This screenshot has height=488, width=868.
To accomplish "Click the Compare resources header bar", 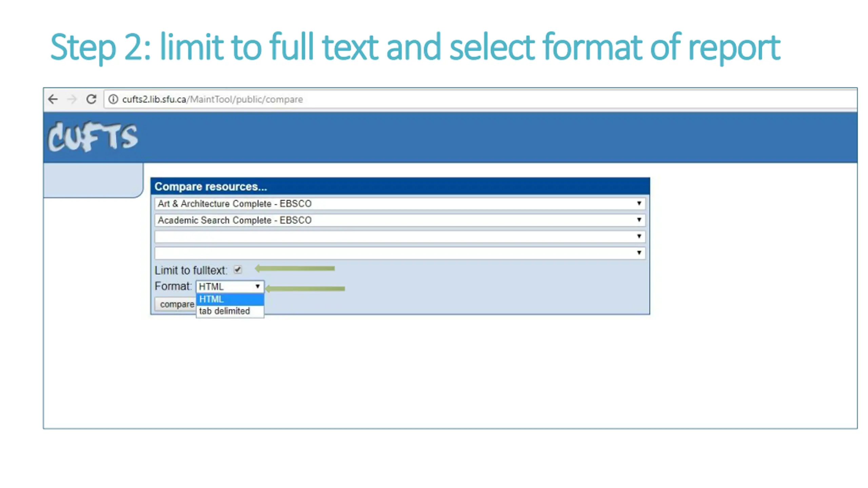I will [400, 186].
